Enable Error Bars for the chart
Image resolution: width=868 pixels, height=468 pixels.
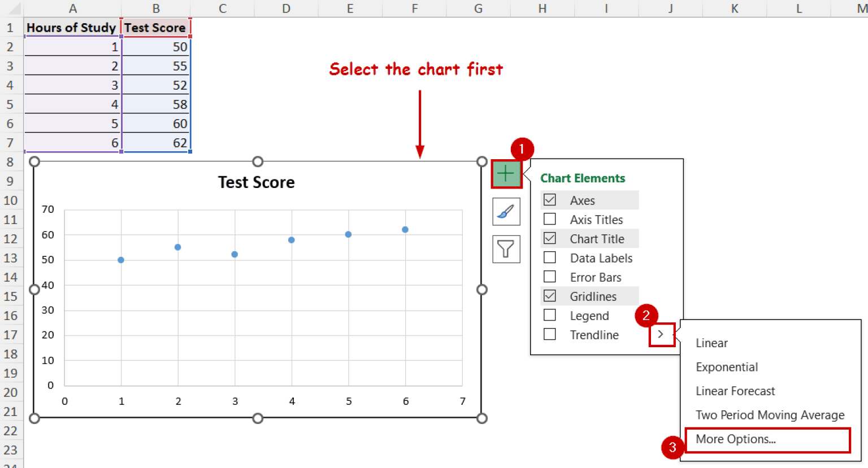(549, 277)
